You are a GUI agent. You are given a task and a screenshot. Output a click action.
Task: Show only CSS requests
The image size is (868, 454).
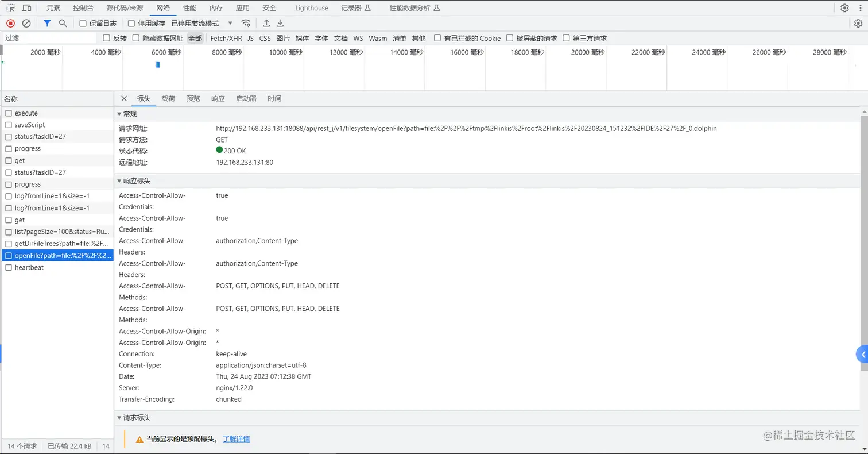click(265, 39)
